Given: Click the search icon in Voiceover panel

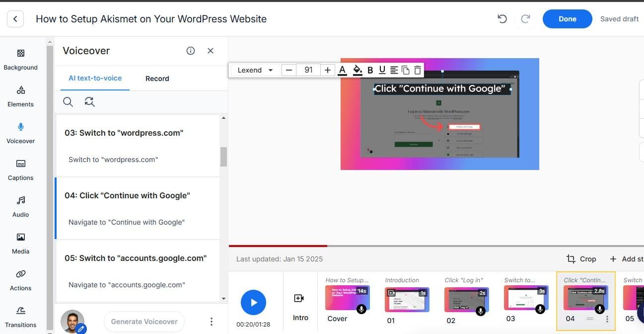Looking at the screenshot, I should point(68,102).
